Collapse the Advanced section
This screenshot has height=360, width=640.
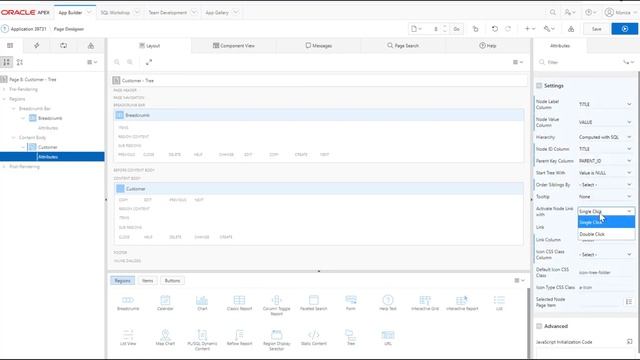[539, 326]
